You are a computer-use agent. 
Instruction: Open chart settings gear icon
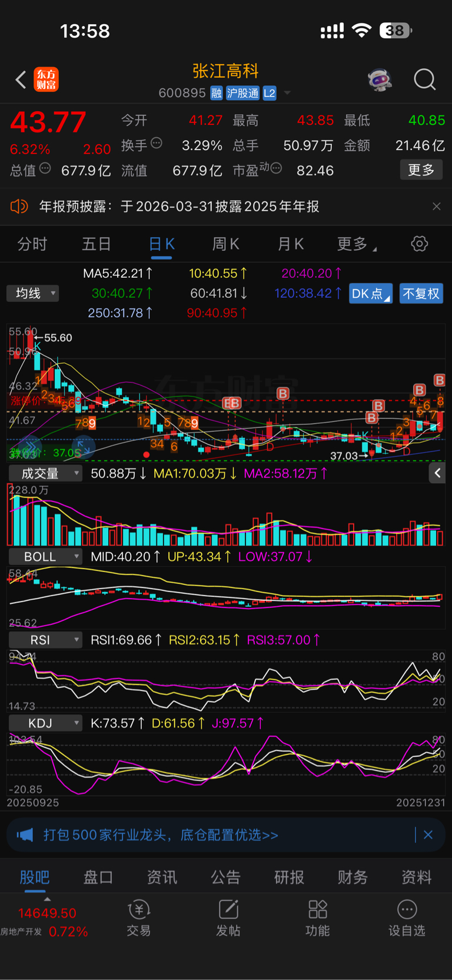pos(419,244)
